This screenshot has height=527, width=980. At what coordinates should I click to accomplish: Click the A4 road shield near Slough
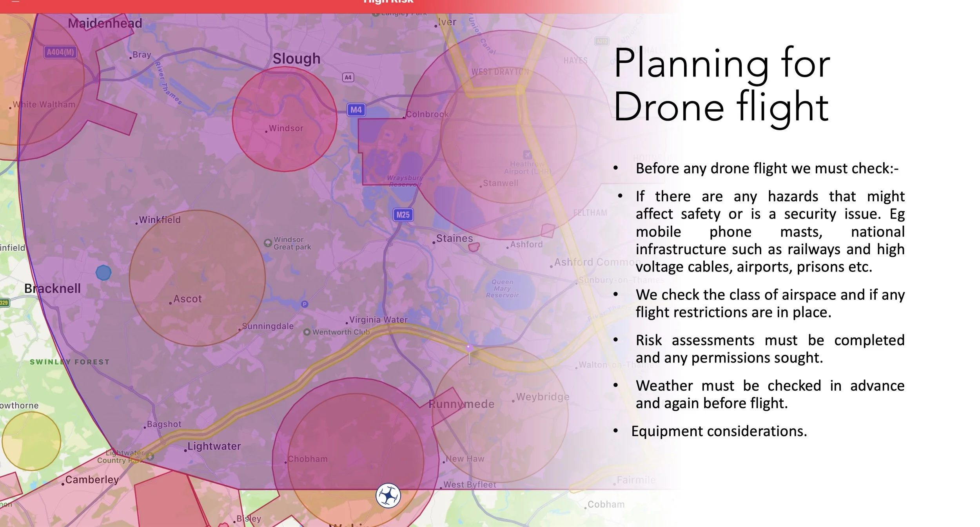(348, 78)
